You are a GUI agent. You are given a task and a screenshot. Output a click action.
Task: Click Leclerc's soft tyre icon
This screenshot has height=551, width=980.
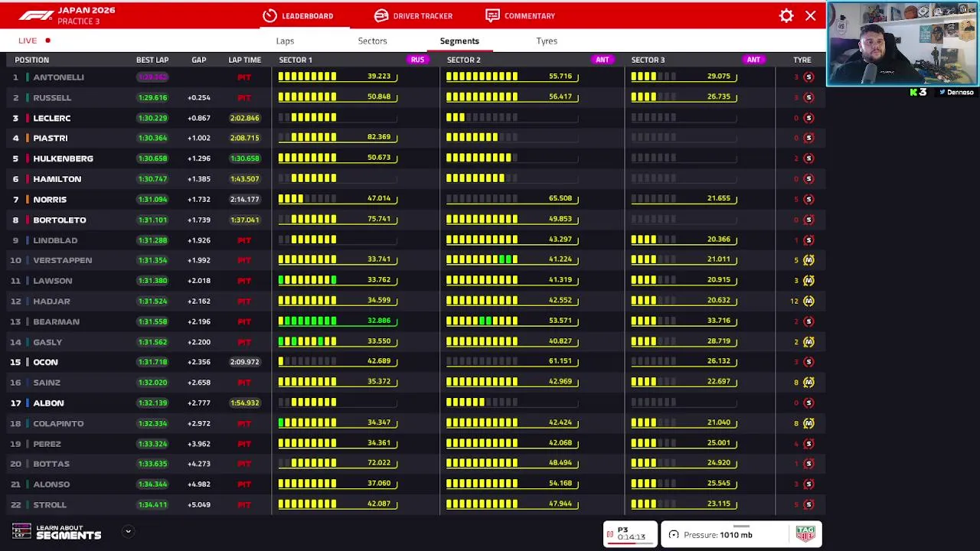808,118
